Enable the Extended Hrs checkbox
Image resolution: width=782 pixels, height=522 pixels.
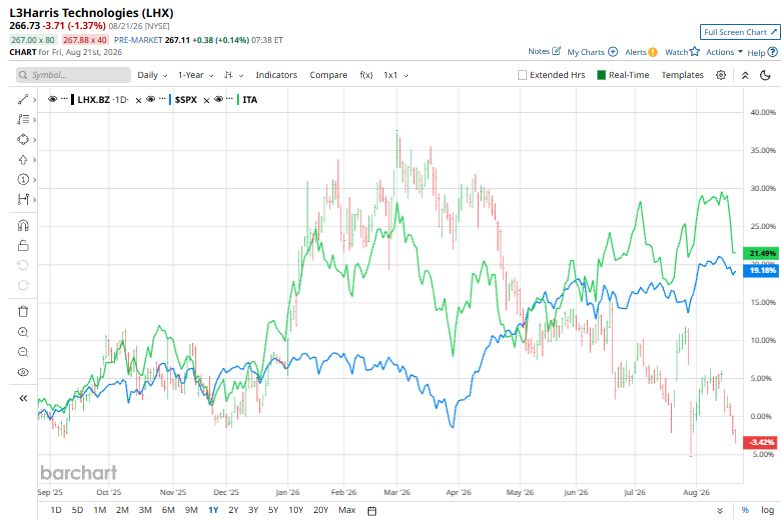(x=522, y=75)
